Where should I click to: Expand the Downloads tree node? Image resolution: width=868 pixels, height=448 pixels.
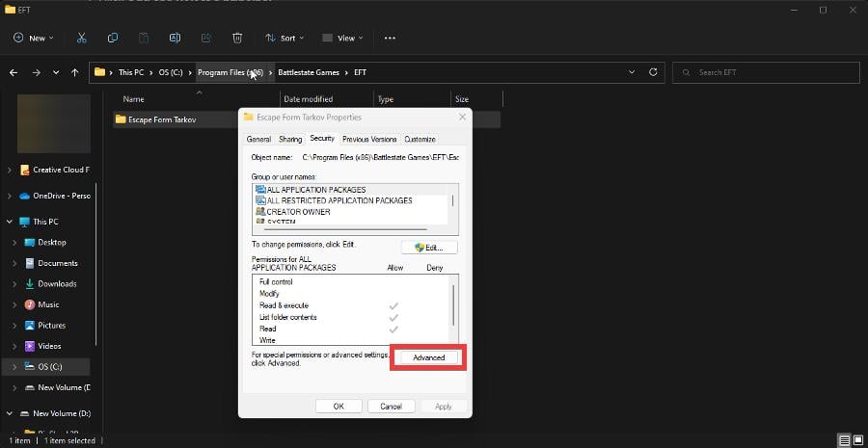(x=14, y=283)
